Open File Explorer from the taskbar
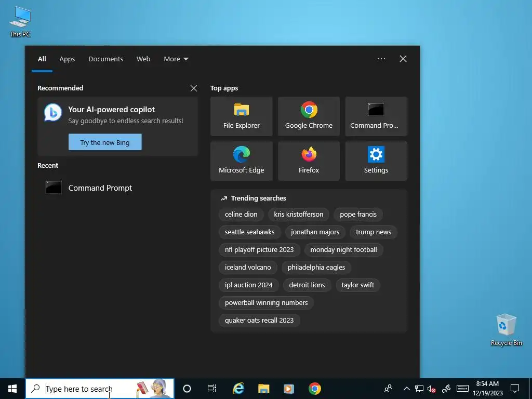The image size is (532, 399). pos(263,389)
